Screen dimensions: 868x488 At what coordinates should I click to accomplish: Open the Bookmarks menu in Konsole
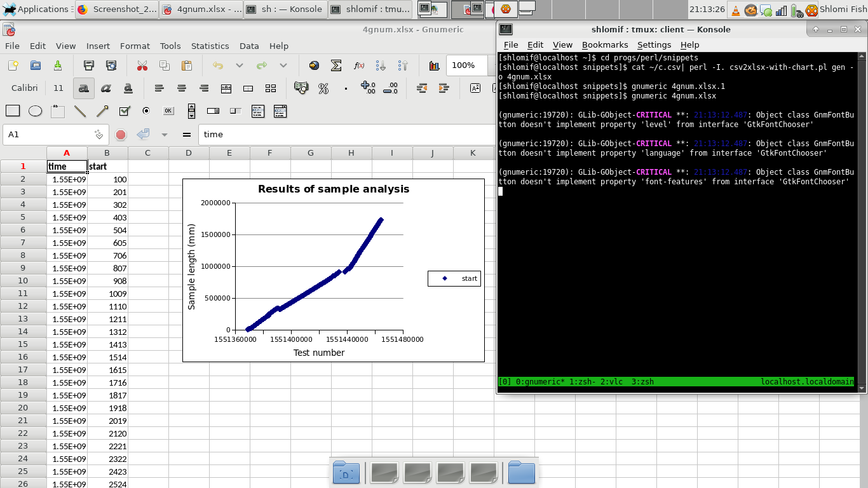(x=605, y=44)
